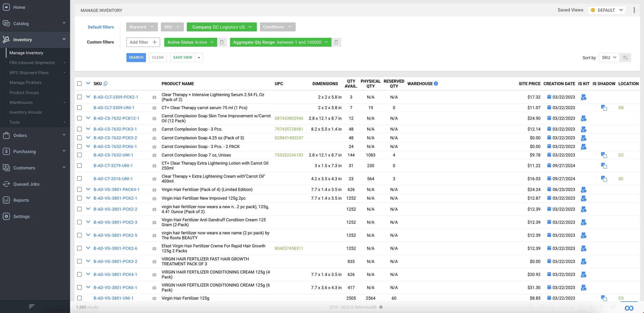Expand row B-AD-VG-3801-PCK6-1 with chevron
The width and height of the screenshot is (644, 313).
click(x=88, y=287)
